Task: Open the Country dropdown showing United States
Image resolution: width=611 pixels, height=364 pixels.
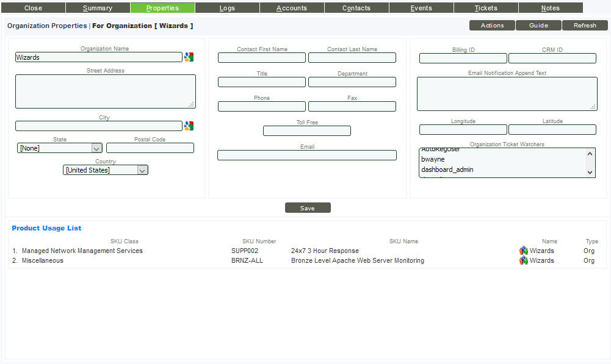Action: (143, 170)
